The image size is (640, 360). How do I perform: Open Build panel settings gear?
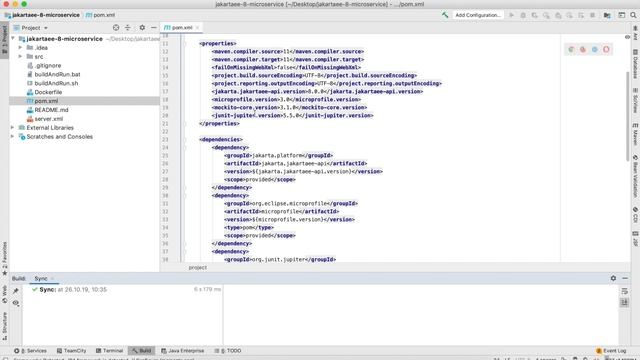tap(613, 278)
